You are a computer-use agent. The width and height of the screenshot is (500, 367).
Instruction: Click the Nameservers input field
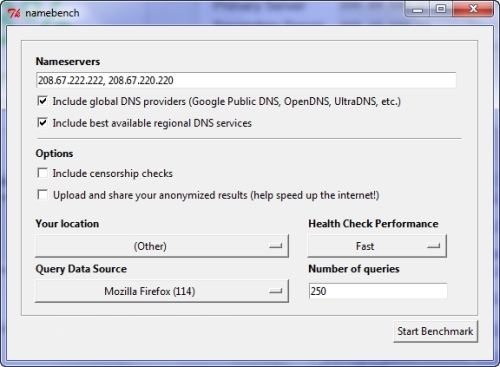(246, 80)
